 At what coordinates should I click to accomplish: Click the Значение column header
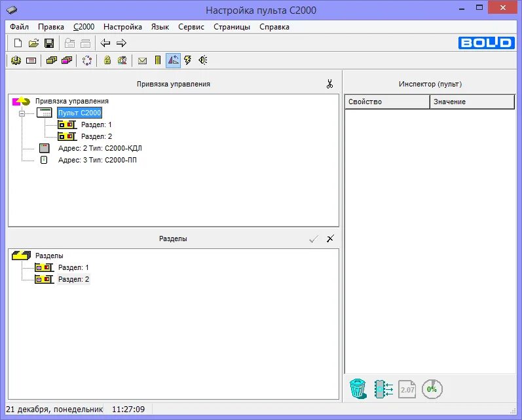click(472, 102)
